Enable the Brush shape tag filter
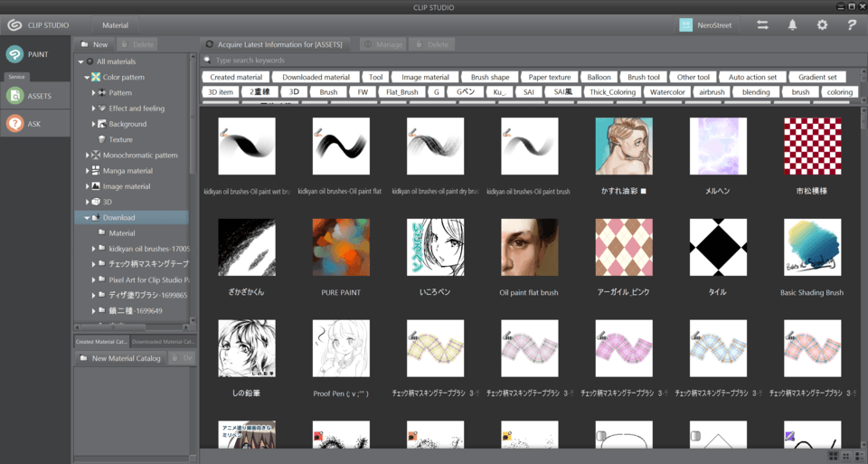This screenshot has height=464, width=868. [x=490, y=78]
